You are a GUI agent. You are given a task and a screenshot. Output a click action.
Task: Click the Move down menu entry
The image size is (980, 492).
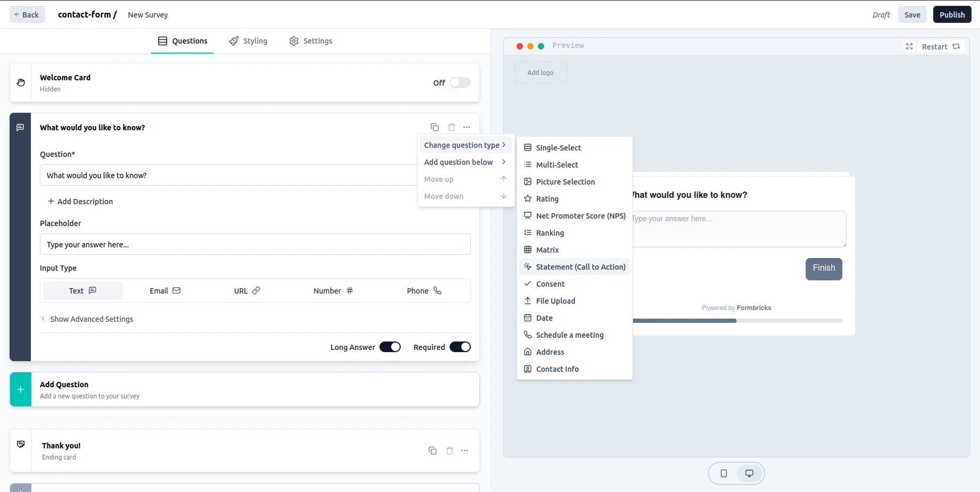pyautogui.click(x=466, y=196)
